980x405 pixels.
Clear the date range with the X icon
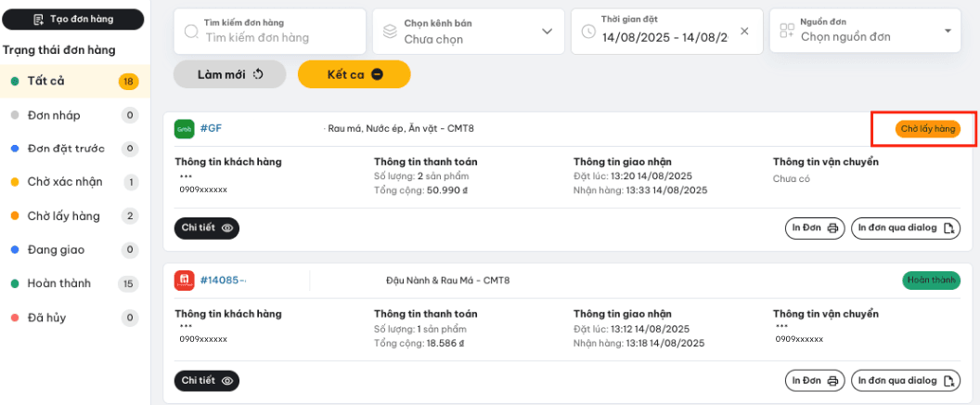tap(744, 32)
